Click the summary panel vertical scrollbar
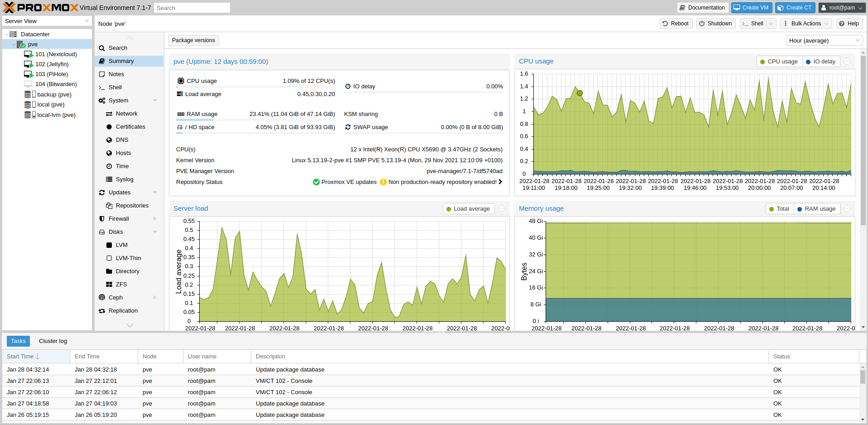The image size is (868, 425). coord(863,141)
